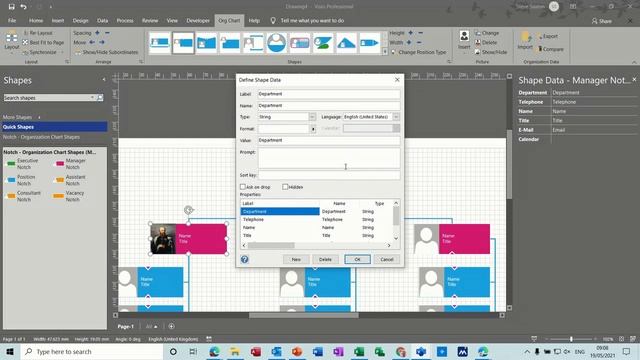Image resolution: width=640 pixels, height=360 pixels.
Task: Select Quick Shapes stencil
Action: pyautogui.click(x=55, y=127)
